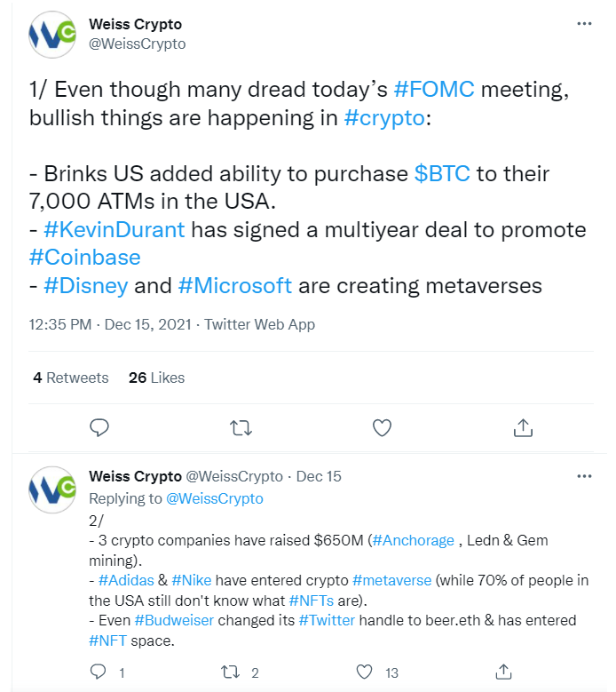View the 4 Retweets list
Image resolution: width=616 pixels, height=692 pixels.
click(x=70, y=378)
